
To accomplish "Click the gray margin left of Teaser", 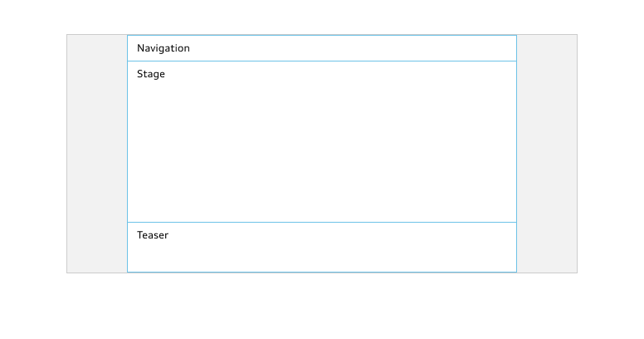I will 97,248.
